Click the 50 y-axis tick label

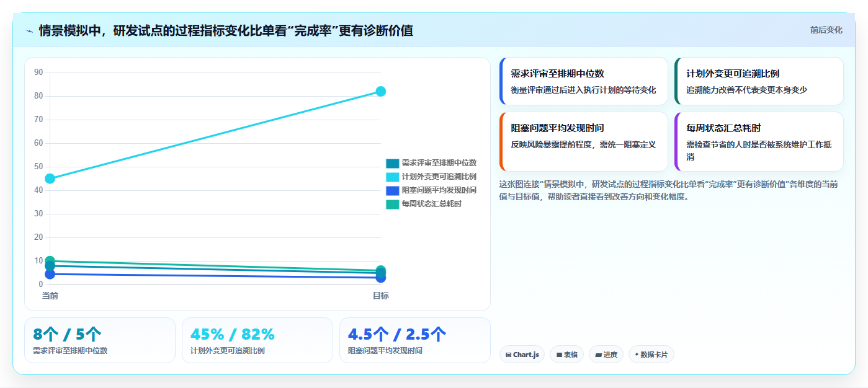point(38,167)
